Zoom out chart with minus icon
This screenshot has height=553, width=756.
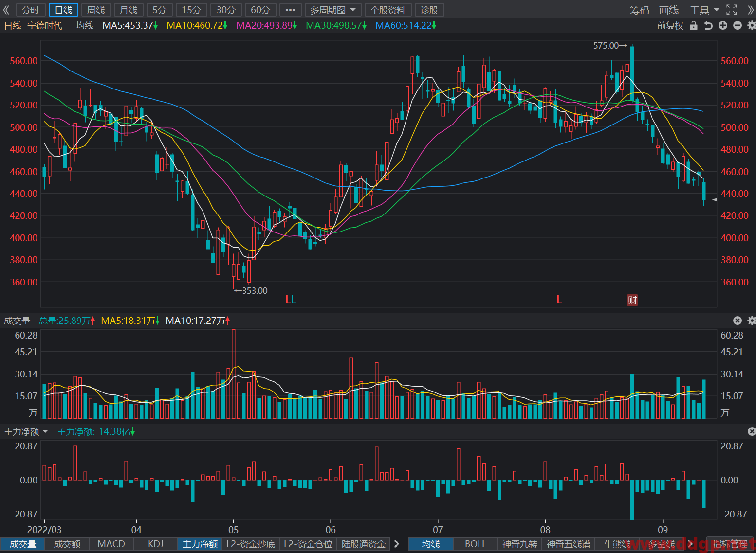pos(738,25)
